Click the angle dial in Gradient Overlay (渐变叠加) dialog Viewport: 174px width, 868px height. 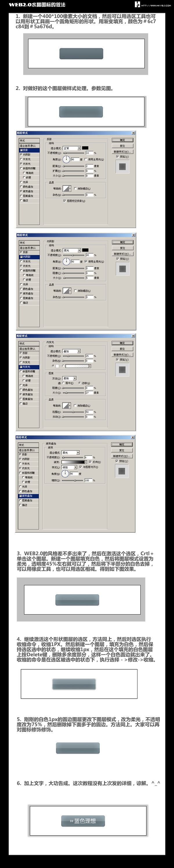tap(65, 473)
